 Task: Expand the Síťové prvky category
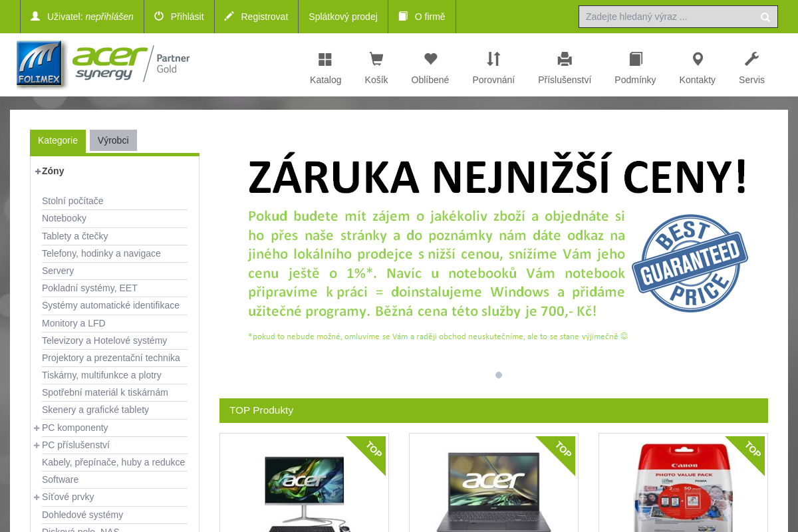tap(36, 497)
